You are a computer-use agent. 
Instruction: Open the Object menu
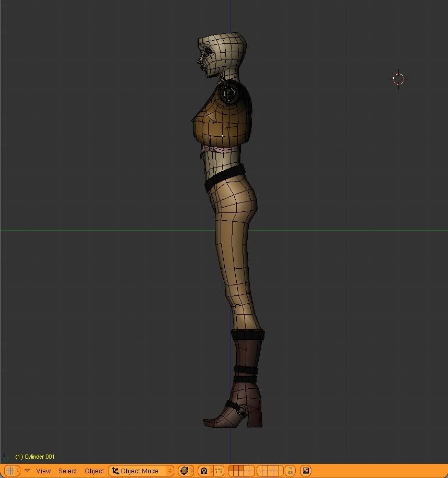pos(94,471)
